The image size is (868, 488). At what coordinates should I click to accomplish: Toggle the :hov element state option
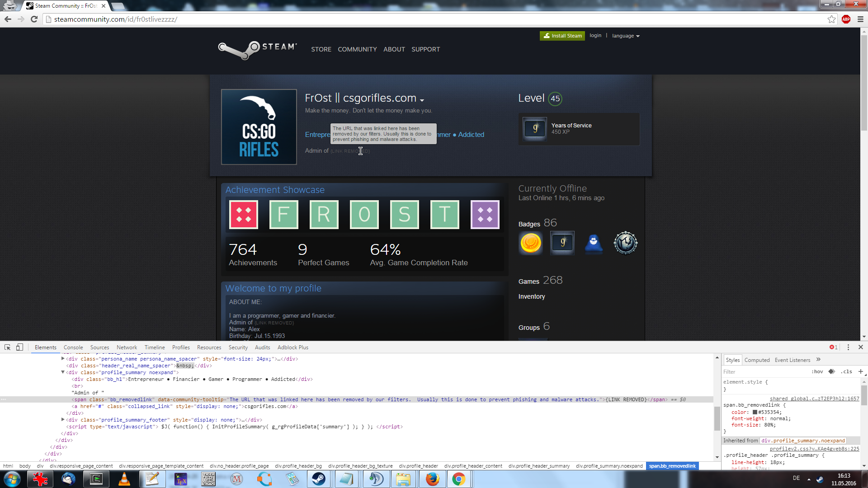(817, 371)
